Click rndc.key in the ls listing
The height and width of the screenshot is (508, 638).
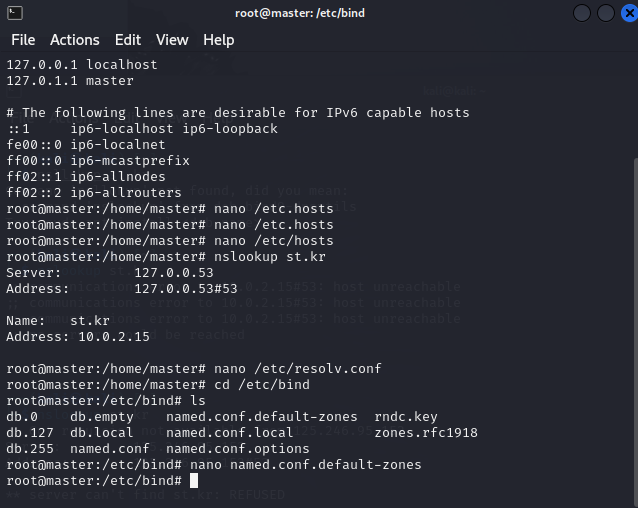coord(406,416)
